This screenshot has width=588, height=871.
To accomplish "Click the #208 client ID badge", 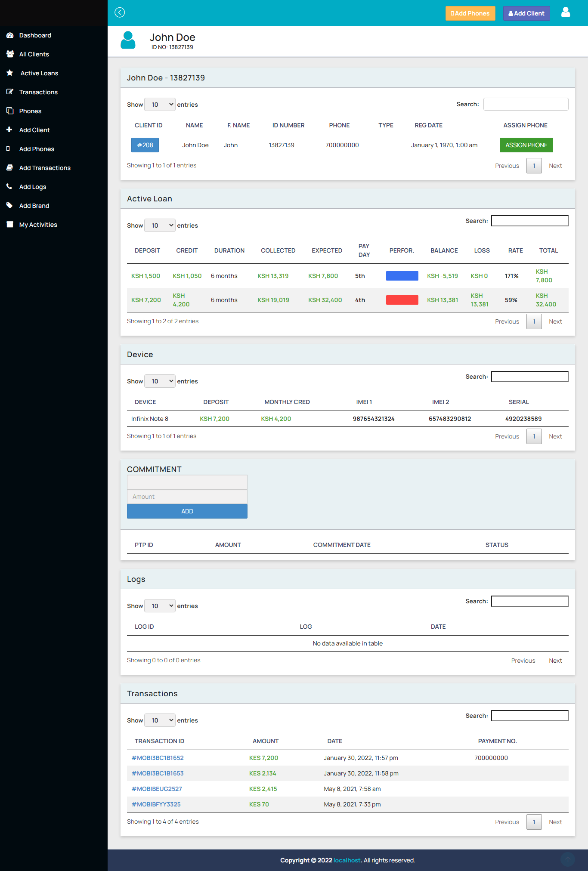I will (145, 145).
